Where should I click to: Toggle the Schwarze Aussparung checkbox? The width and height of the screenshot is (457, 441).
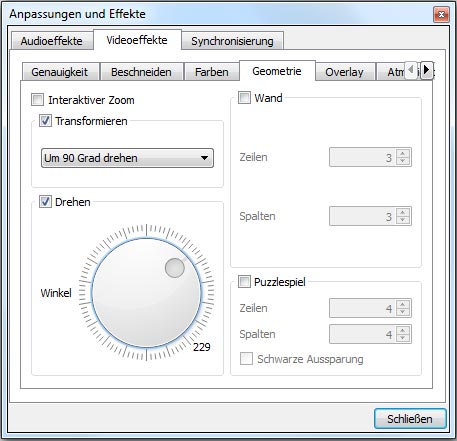[246, 359]
